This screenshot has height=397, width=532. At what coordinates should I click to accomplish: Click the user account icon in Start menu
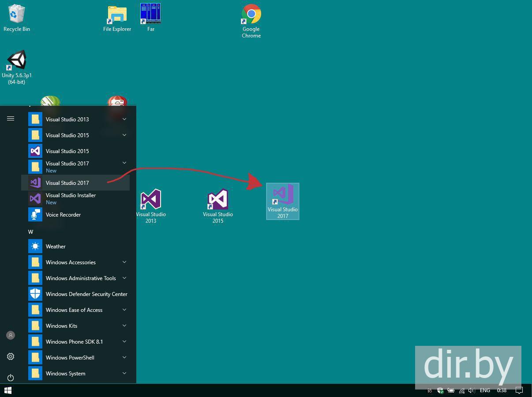(x=11, y=335)
